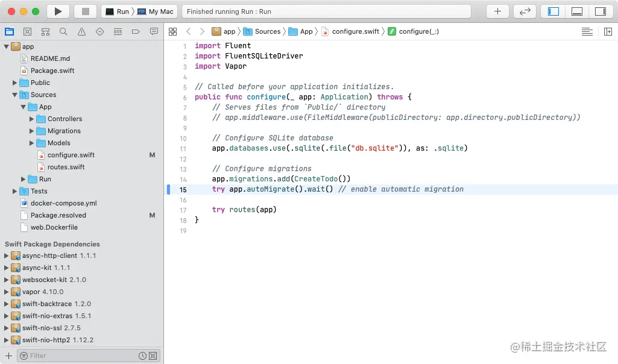The width and height of the screenshot is (618, 364).
Task: Click the Stop button in the toolbar
Action: pos(85,11)
